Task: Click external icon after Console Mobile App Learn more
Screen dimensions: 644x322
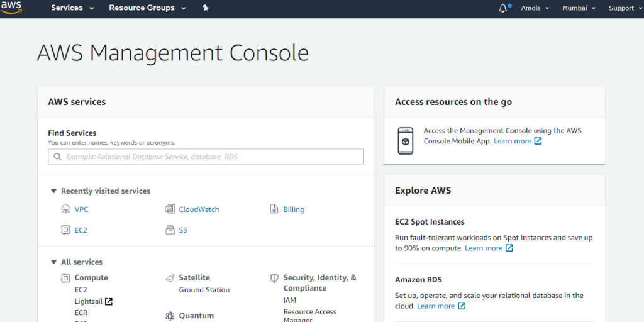Action: click(538, 142)
